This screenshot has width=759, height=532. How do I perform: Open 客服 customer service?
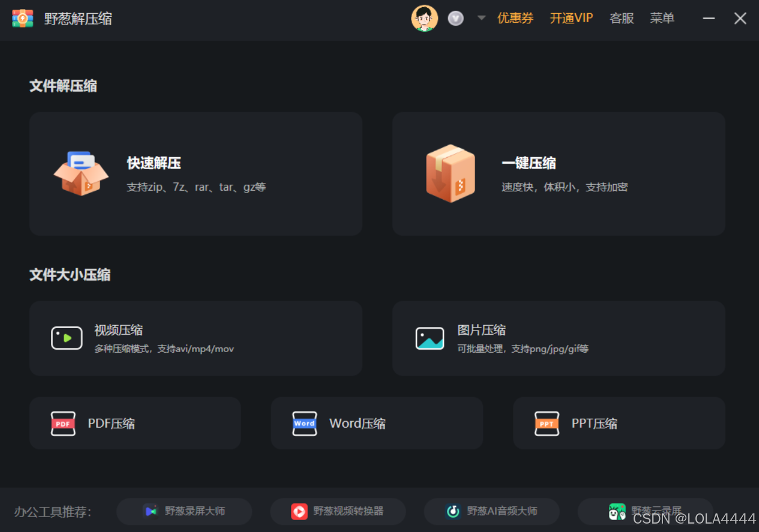coord(622,19)
